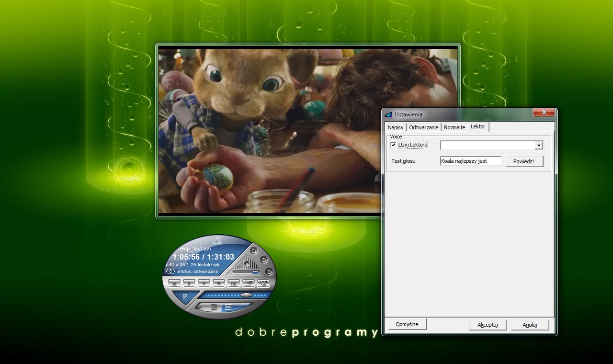613x364 pixels.
Task: Switch to the Odtwarzanie tab
Action: pos(423,127)
